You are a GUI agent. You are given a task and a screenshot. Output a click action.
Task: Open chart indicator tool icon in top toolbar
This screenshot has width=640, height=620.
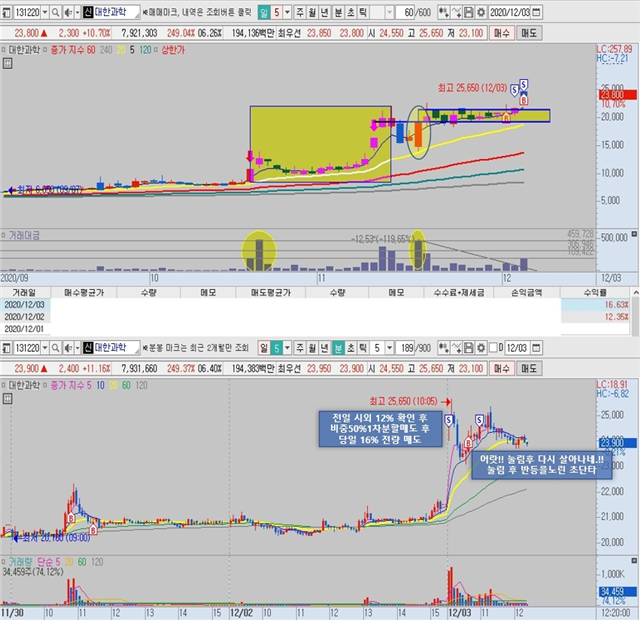[x=444, y=13]
